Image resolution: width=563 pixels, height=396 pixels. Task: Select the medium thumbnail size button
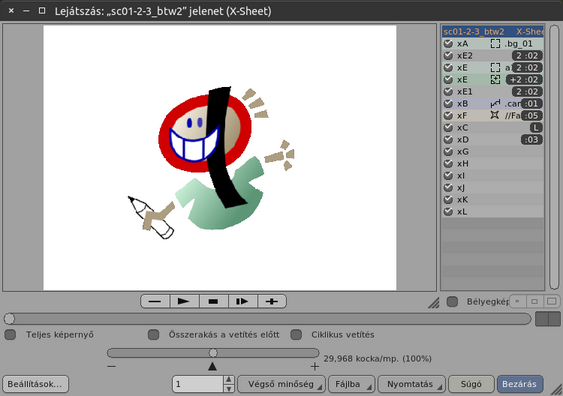pyautogui.click(x=534, y=302)
